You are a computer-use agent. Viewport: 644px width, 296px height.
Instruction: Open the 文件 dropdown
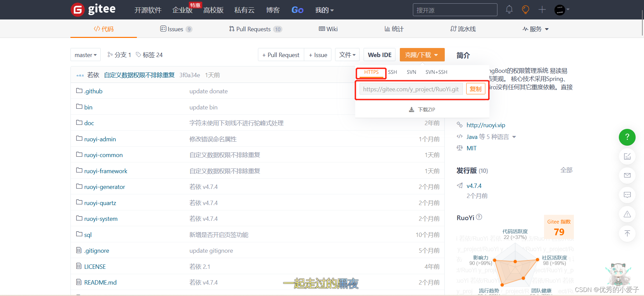coord(347,55)
